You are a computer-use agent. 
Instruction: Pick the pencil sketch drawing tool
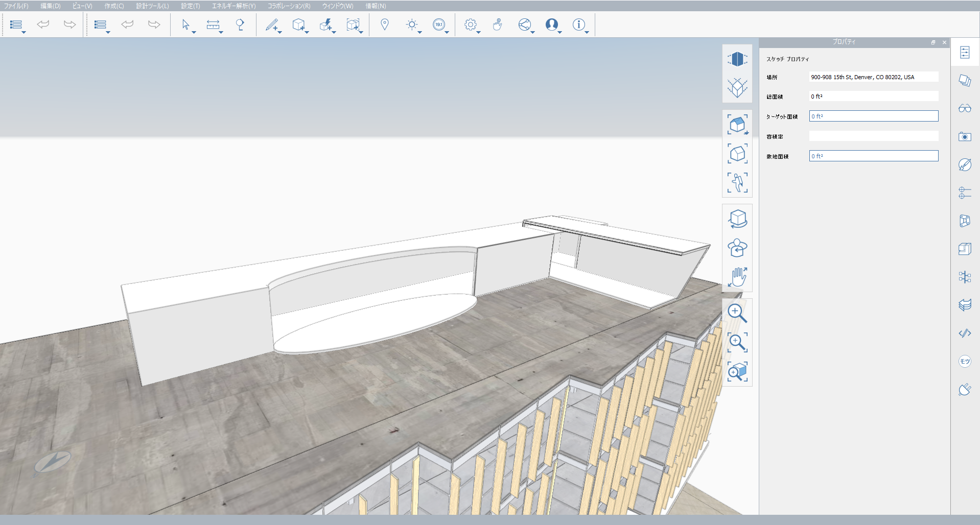pyautogui.click(x=271, y=25)
